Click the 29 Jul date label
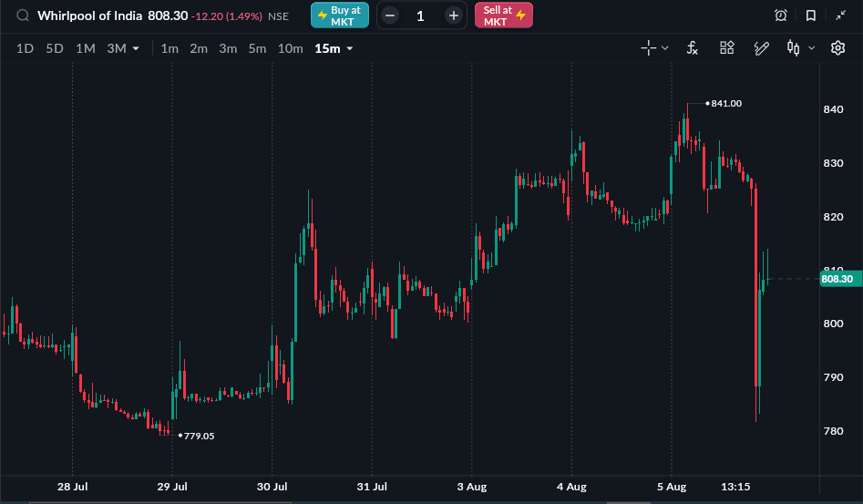 [x=172, y=487]
